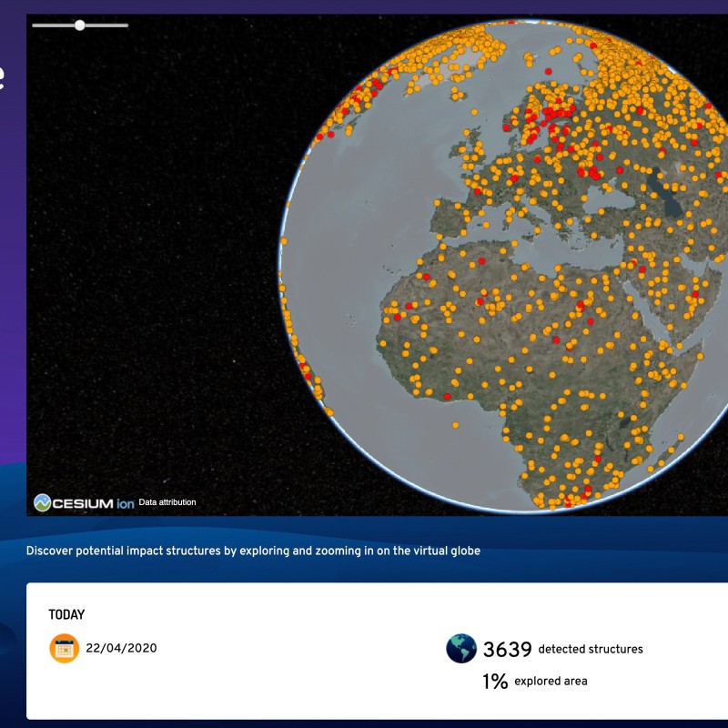Click the orange calendar icon under TODAY
The image size is (728, 728).
pyautogui.click(x=64, y=649)
